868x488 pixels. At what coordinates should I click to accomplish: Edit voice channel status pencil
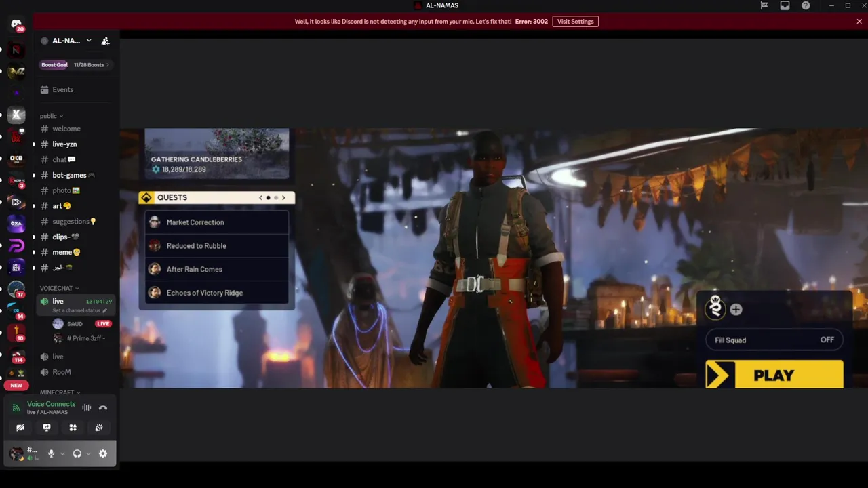[105, 310]
